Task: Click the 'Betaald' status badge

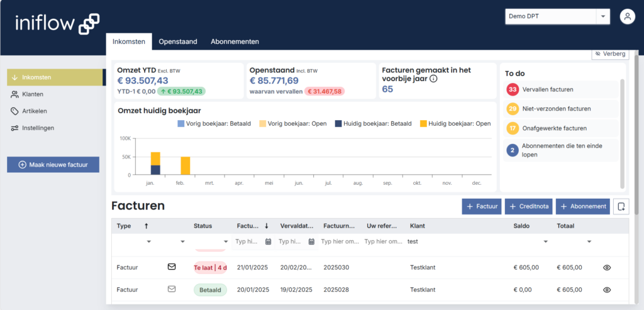Action: pos(210,290)
